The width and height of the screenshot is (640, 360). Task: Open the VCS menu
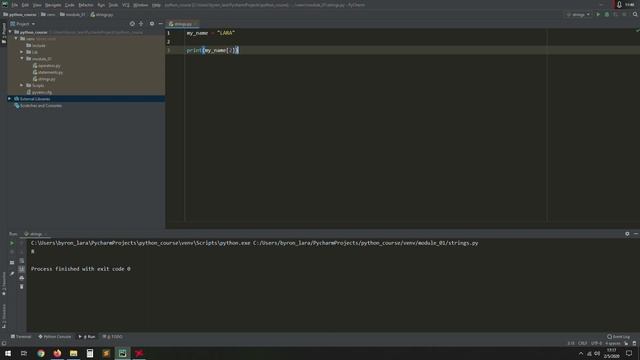[126, 5]
